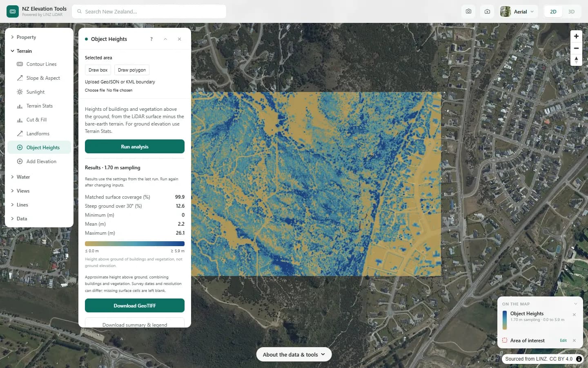588x368 pixels.
Task: Click Edit beside Area of interest
Action: (x=563, y=341)
